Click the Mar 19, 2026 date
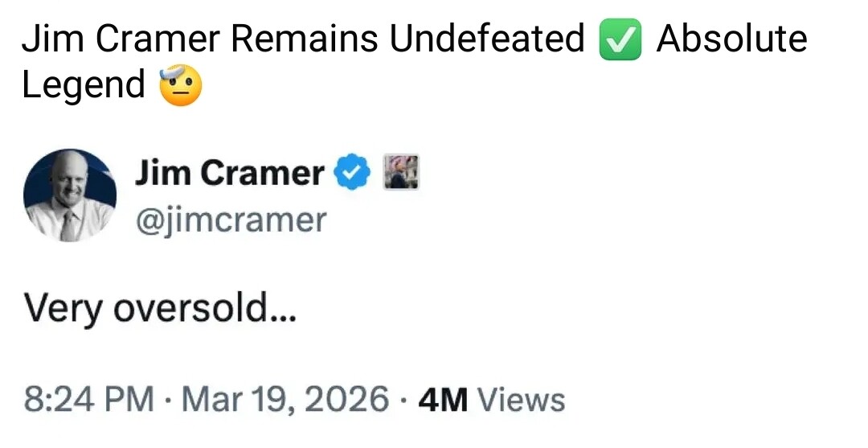 click(285, 399)
